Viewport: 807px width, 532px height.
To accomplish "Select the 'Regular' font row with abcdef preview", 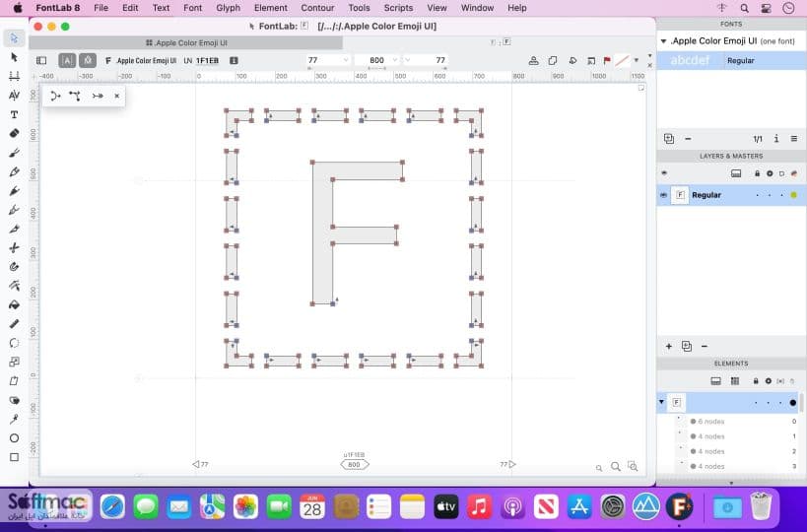I will (x=731, y=61).
